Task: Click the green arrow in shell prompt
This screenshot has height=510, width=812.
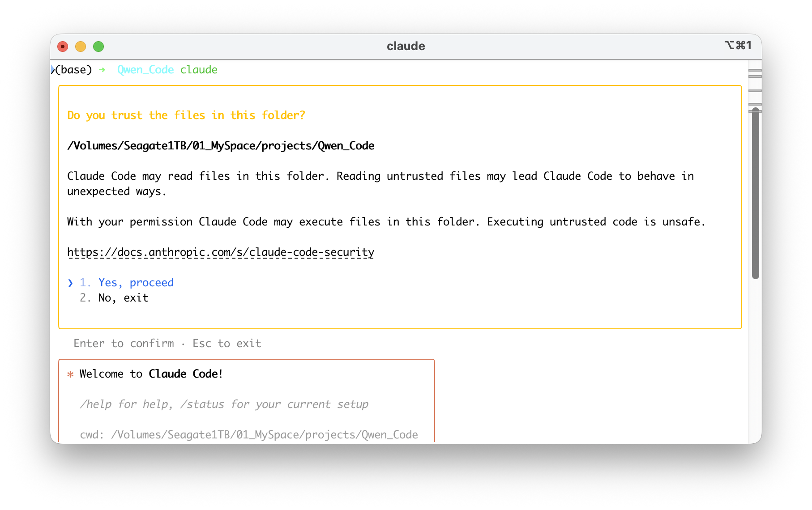Action: point(103,69)
